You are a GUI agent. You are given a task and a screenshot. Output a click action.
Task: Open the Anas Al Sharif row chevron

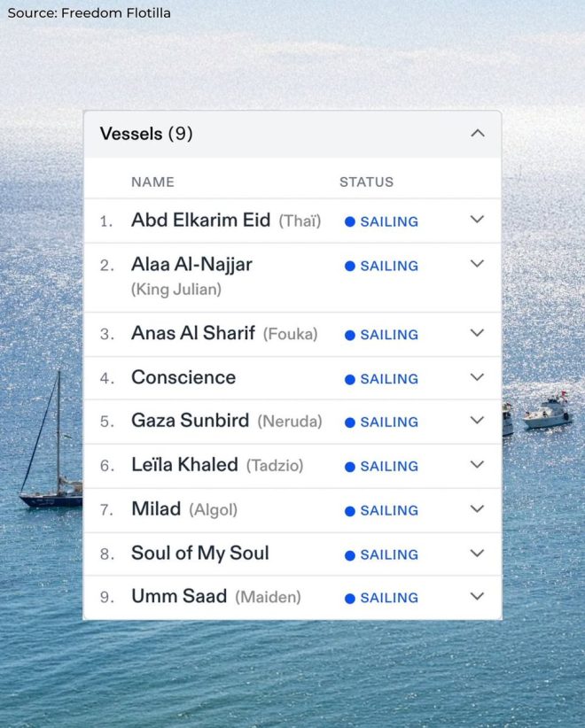point(477,333)
